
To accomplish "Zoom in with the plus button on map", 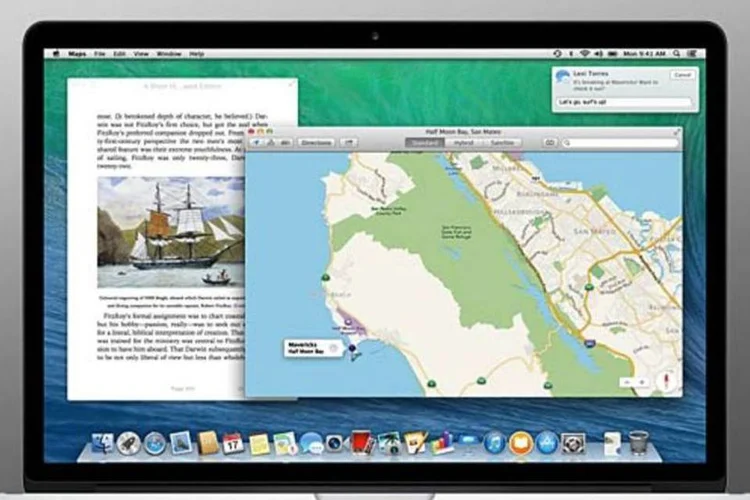I will click(x=641, y=382).
